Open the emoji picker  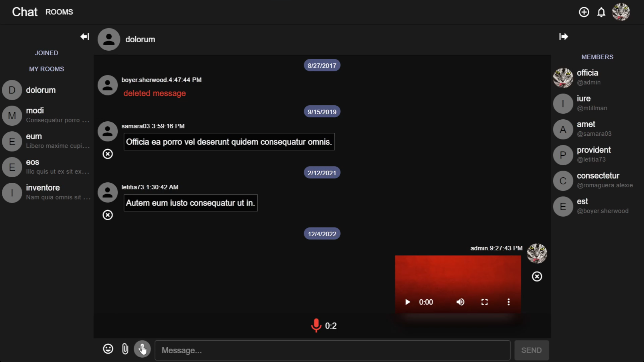(x=108, y=349)
